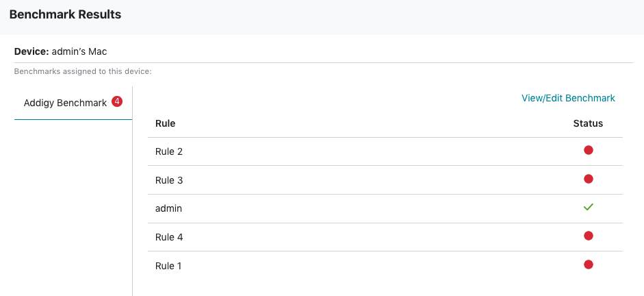The height and width of the screenshot is (296, 644).
Task: Click the Benchmark Results heading
Action: (x=65, y=14)
